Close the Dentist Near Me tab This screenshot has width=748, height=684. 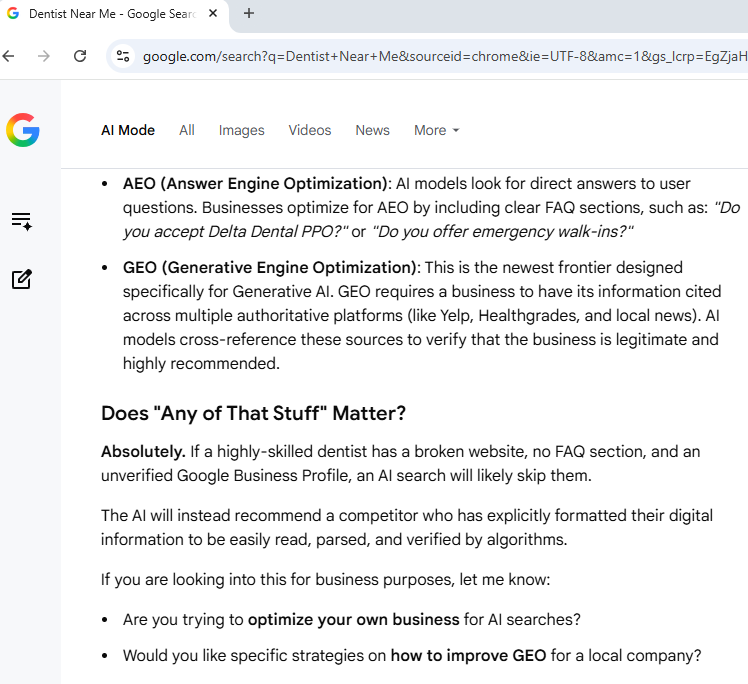tap(213, 13)
